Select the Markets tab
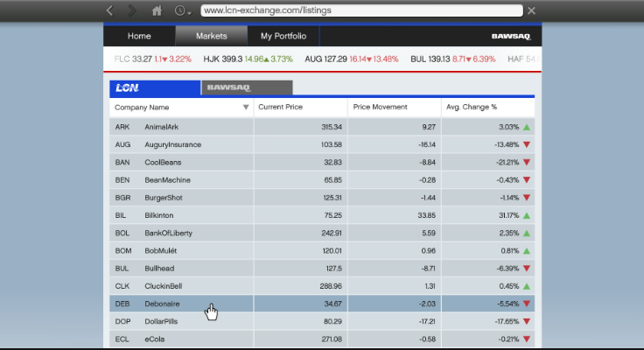The width and height of the screenshot is (644, 350). [212, 36]
